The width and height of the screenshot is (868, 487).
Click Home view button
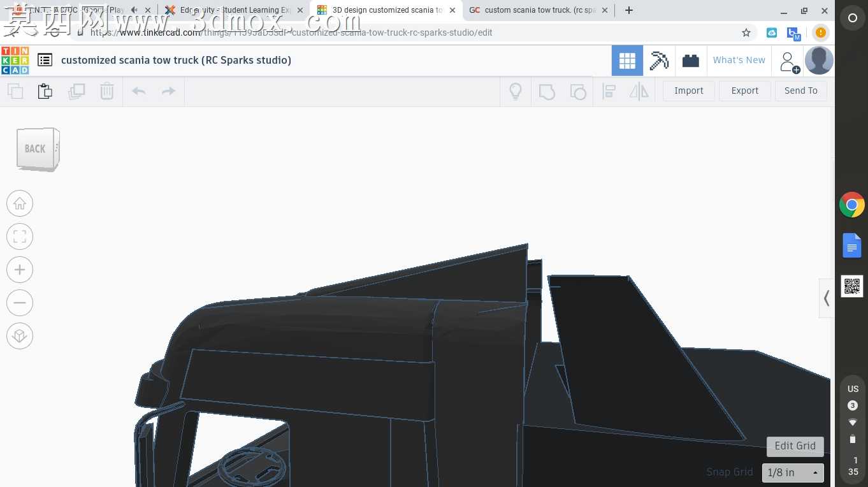pyautogui.click(x=20, y=203)
